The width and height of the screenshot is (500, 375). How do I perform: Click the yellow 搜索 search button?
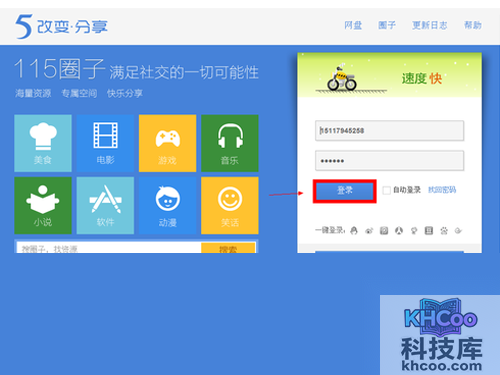(x=228, y=248)
